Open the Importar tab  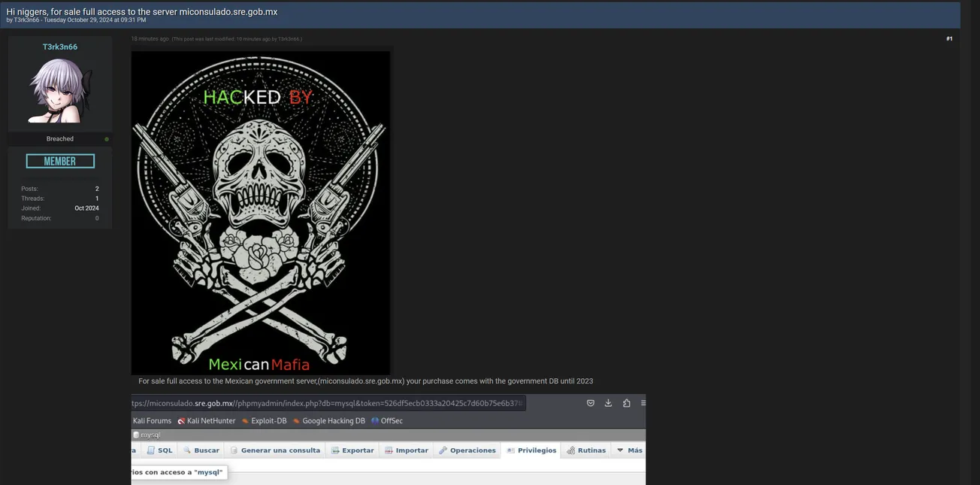[x=406, y=450]
